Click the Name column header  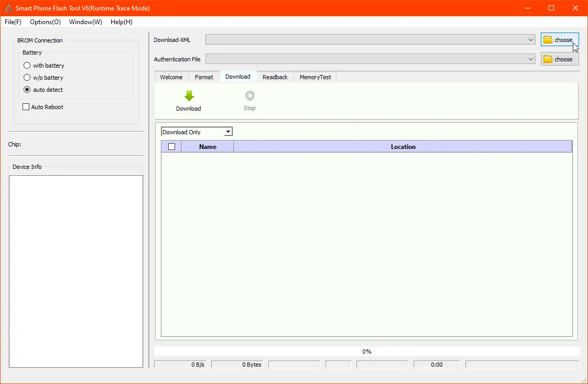(x=208, y=147)
